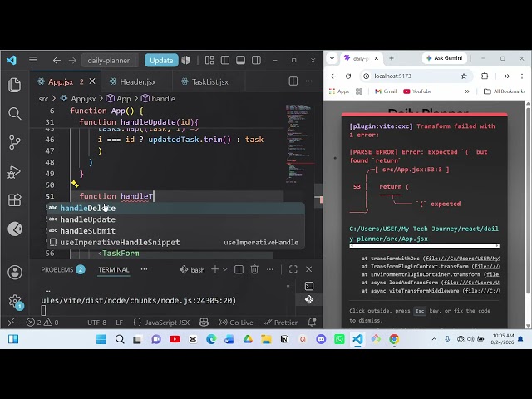This screenshot has height=399, width=532.
Task: Open the Search view in VS Code
Action: click(15, 114)
